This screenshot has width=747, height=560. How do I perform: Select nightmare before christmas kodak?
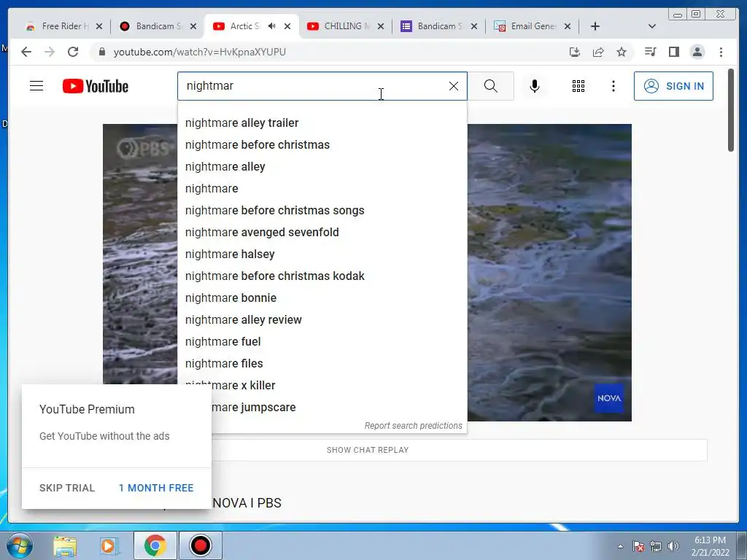coord(322,276)
